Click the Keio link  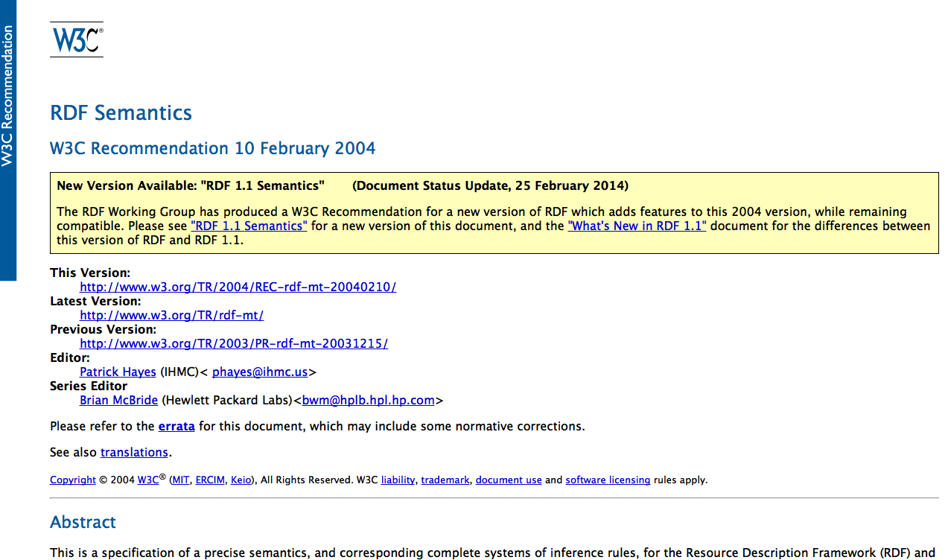241,480
